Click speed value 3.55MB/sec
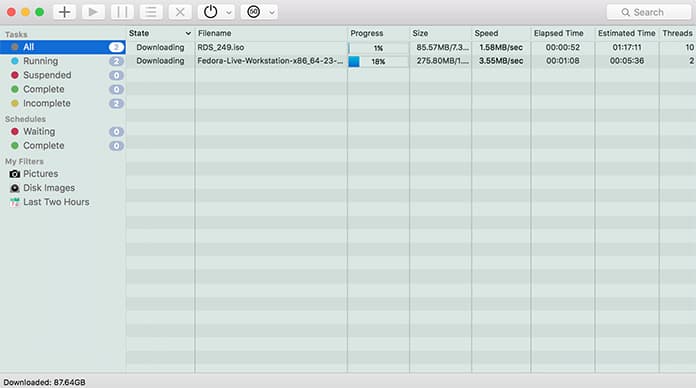This screenshot has width=696, height=388. point(501,61)
